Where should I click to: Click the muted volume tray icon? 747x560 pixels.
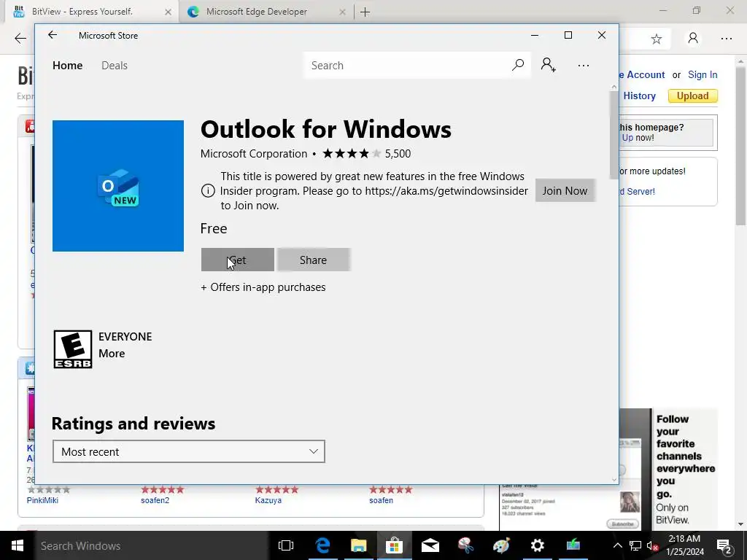[652, 545]
